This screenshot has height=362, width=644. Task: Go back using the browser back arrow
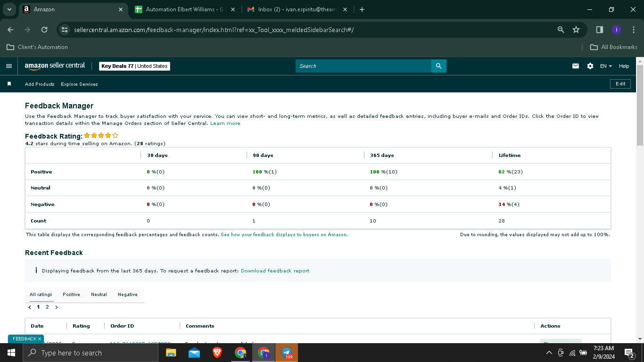pos(10,30)
